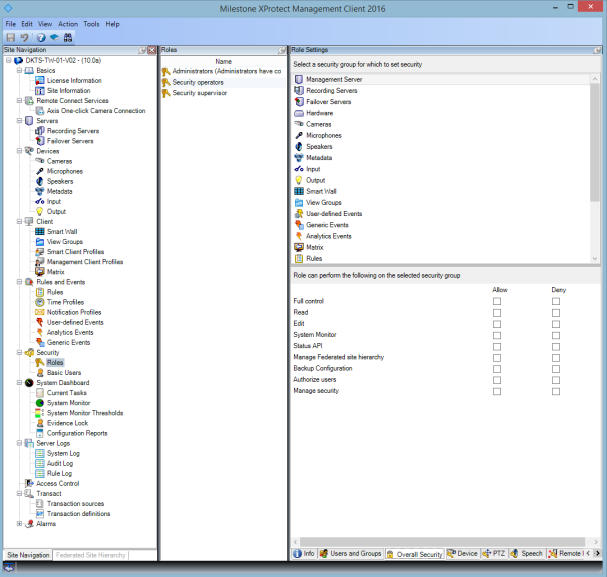The width and height of the screenshot is (607, 577).
Task: Collapse the Client tree node
Action: tap(19, 221)
